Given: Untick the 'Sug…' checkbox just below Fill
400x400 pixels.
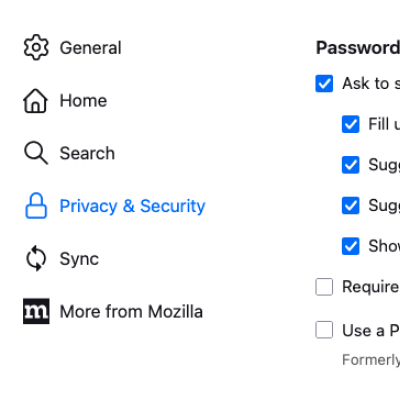Looking at the screenshot, I should [x=351, y=165].
